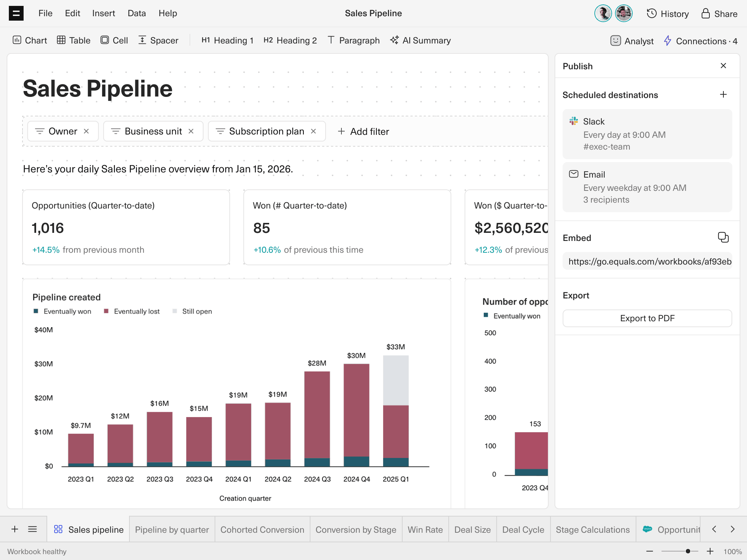Screen dimensions: 747x560
Task: Adjust the zoom slider
Action: pos(688,551)
